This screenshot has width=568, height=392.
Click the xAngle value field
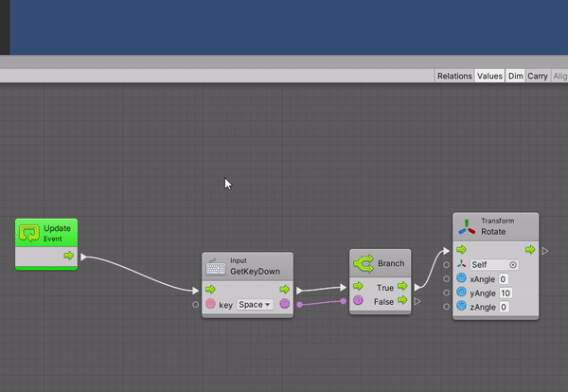pyautogui.click(x=504, y=279)
